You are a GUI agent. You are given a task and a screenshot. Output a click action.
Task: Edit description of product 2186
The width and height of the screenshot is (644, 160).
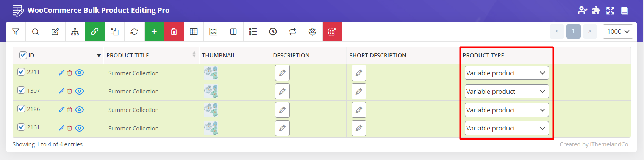pos(282,110)
